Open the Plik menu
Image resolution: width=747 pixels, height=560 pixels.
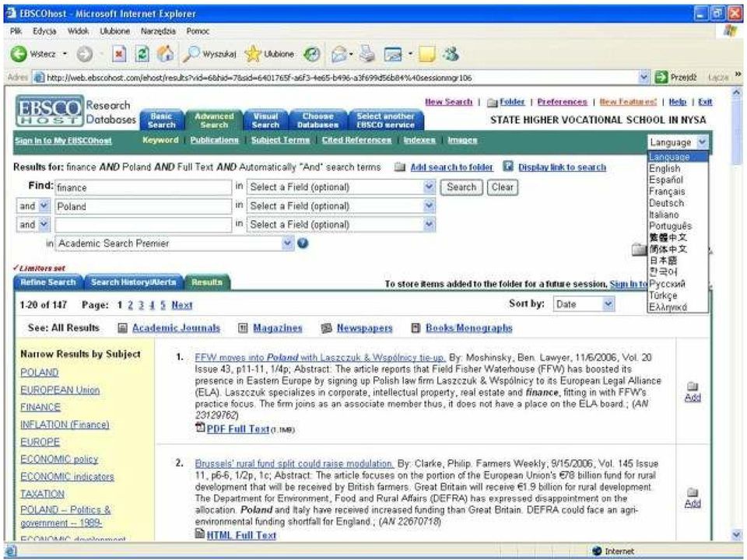[16, 31]
